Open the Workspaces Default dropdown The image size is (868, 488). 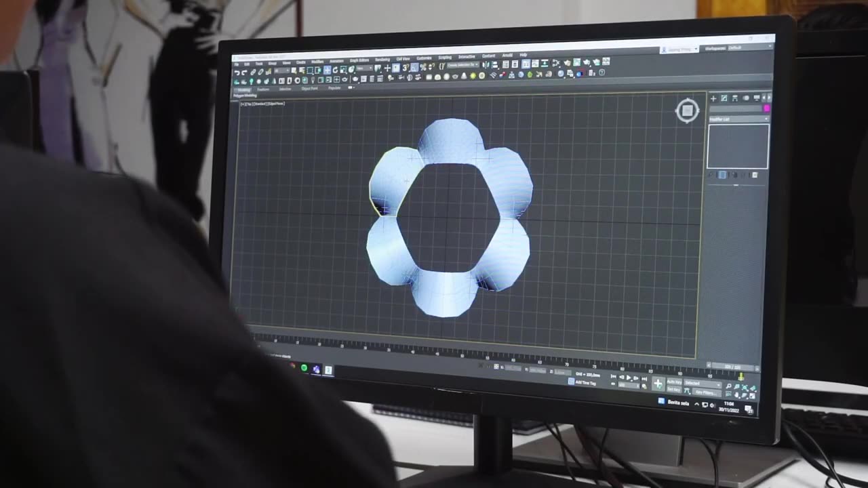point(751,48)
